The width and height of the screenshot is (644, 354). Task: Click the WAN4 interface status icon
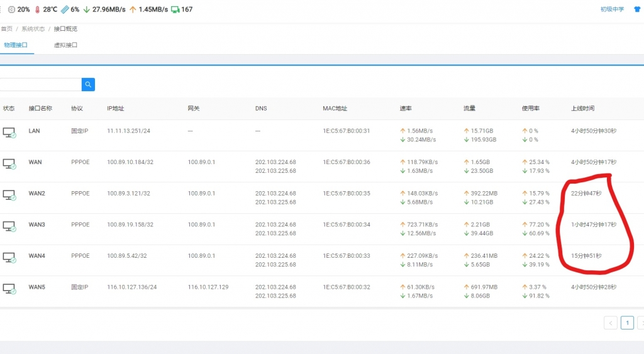point(9,258)
